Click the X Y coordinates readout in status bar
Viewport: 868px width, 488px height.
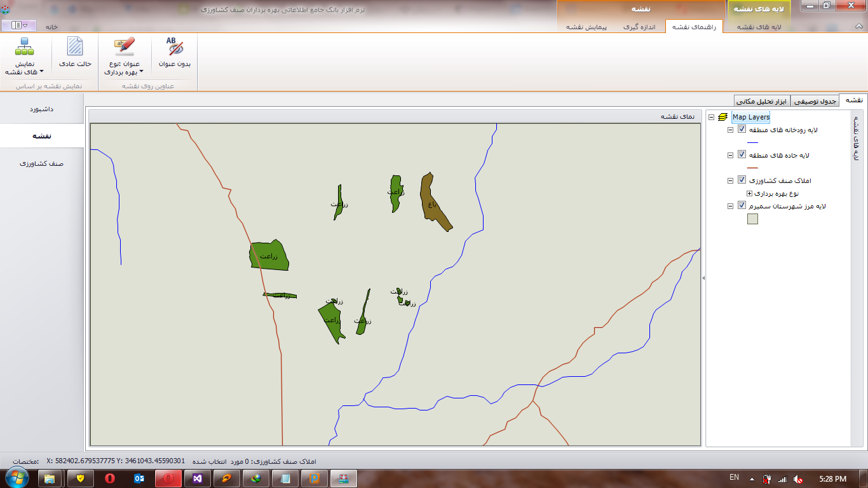[116, 461]
